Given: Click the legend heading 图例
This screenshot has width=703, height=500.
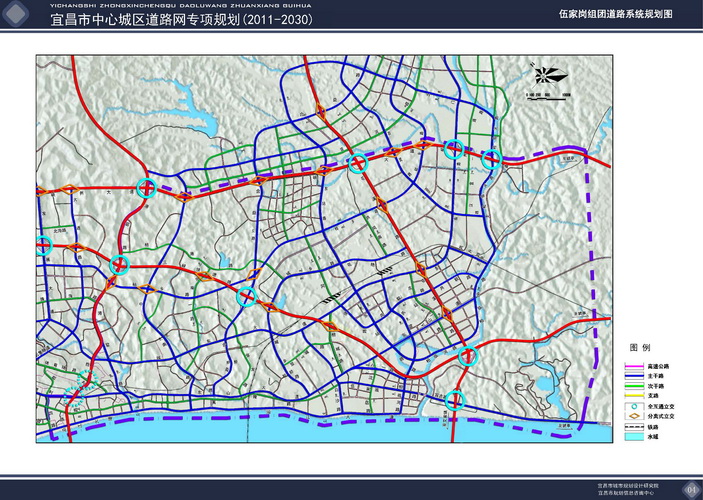Looking at the screenshot, I should [640, 347].
